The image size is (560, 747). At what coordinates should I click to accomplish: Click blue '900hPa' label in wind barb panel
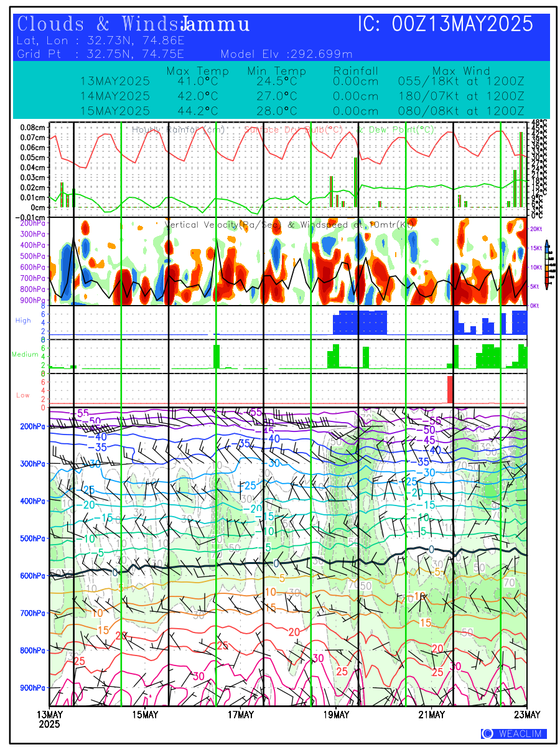[x=34, y=688]
